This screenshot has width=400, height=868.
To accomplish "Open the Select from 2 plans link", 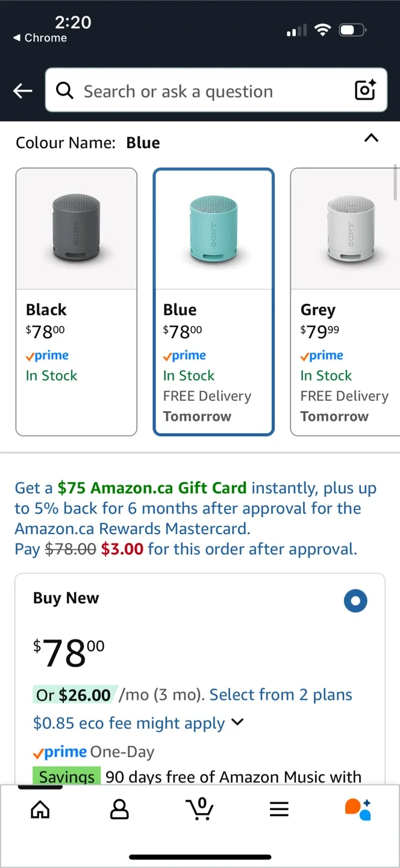I will coord(281,695).
